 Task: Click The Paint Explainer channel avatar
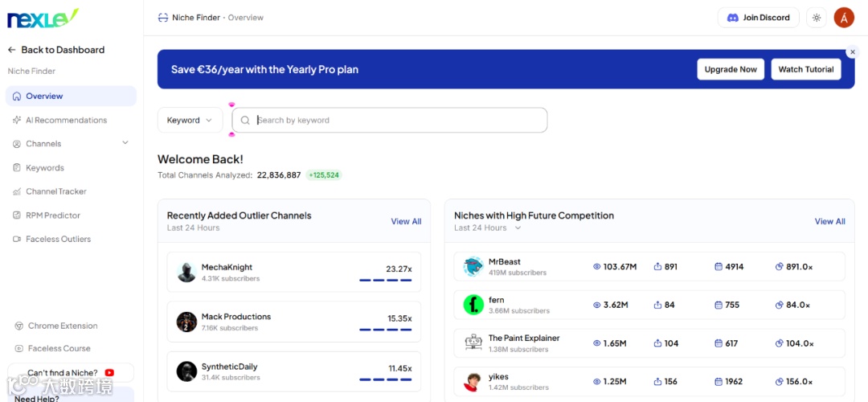474,343
